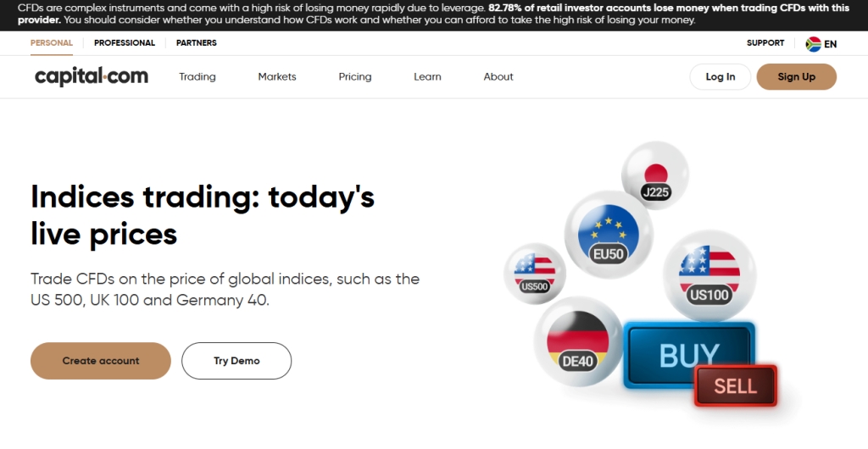
Task: Switch to the Partners tab
Action: click(x=197, y=43)
